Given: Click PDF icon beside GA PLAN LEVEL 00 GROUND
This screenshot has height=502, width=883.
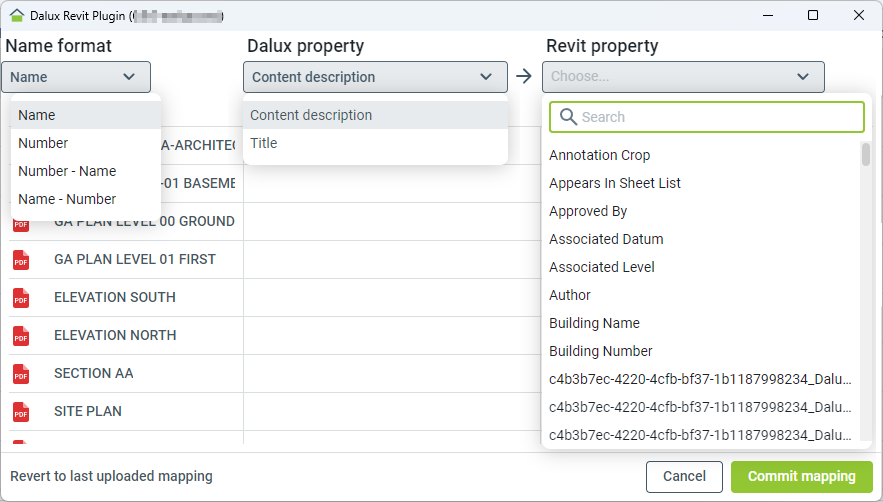Looking at the screenshot, I should 21,223.
